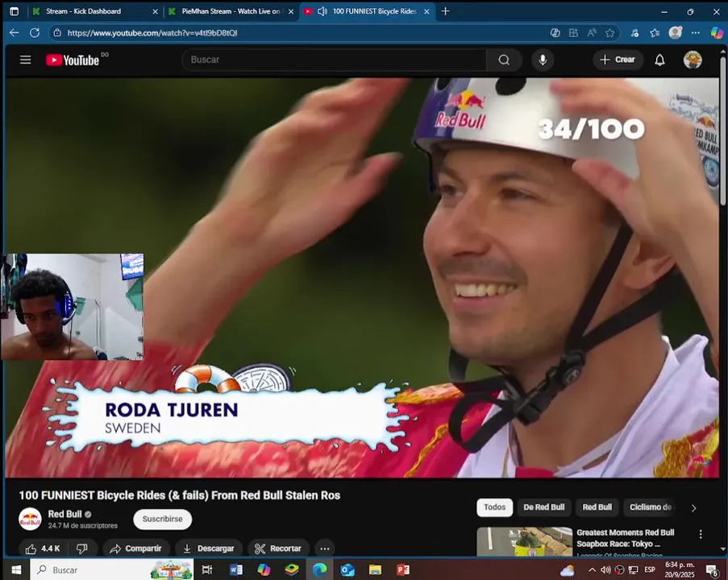Image resolution: width=728 pixels, height=580 pixels.
Task: Open the Favorites list icon
Action: [655, 33]
